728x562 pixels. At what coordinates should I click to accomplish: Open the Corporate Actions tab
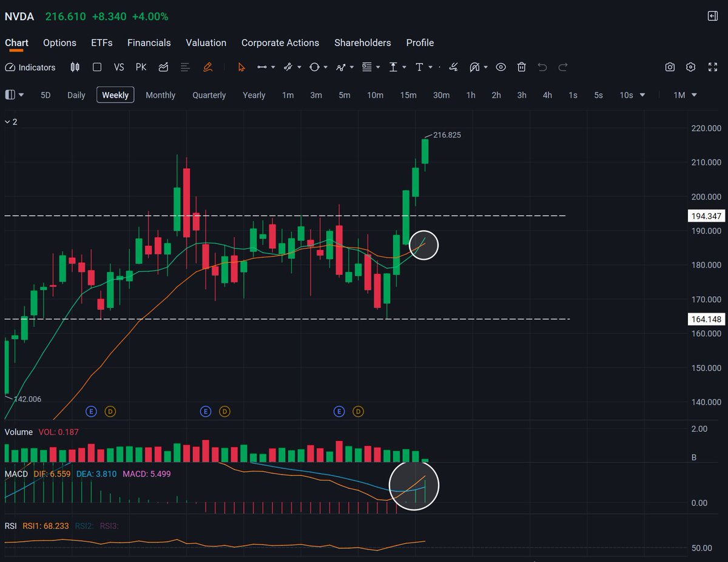tap(280, 42)
